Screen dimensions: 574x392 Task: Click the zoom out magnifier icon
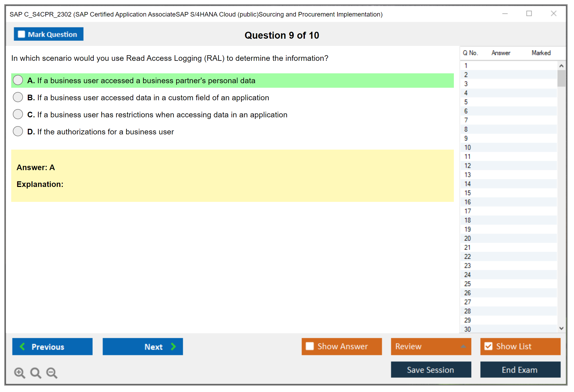pyautogui.click(x=52, y=373)
